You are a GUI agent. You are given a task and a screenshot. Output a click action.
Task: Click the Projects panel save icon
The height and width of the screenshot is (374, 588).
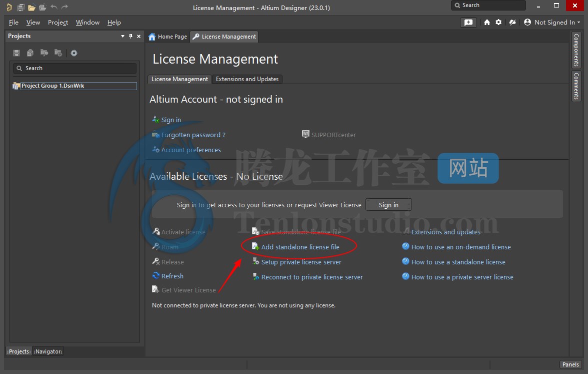click(16, 53)
